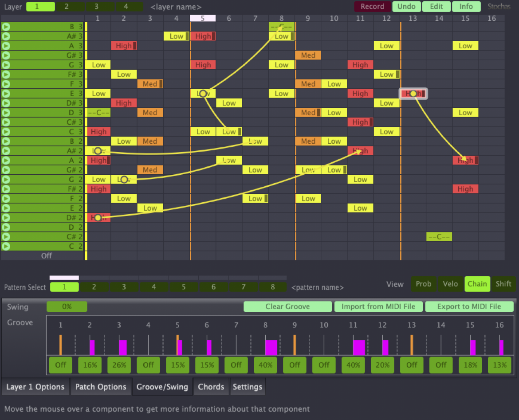Image resolution: width=519 pixels, height=420 pixels.
Task: Open the Layer 1 Options tab
Action: click(x=35, y=387)
